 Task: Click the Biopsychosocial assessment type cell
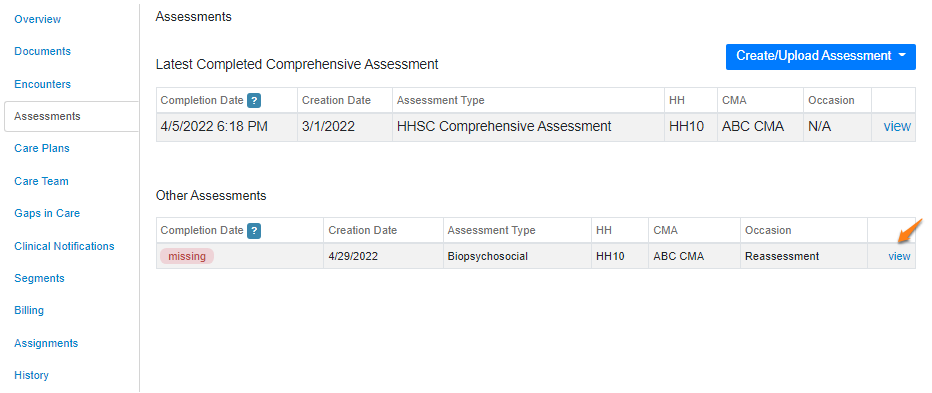(517, 256)
